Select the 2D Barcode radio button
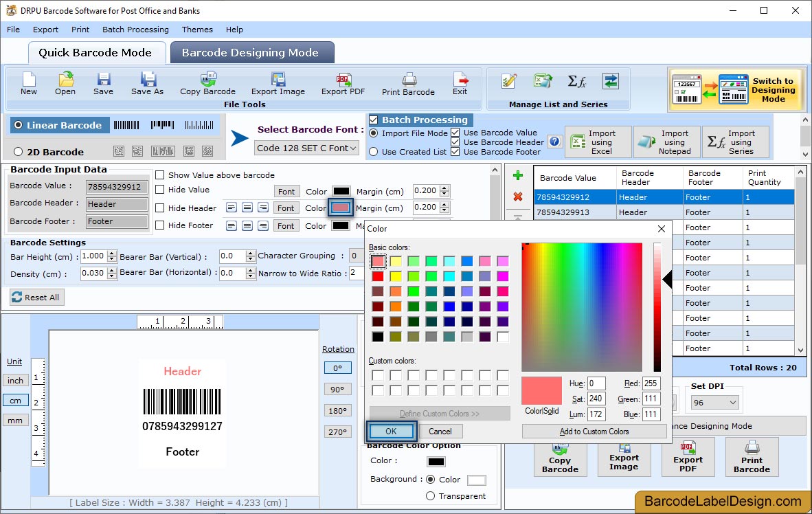Screen dimensions: 812x514 pyautogui.click(x=19, y=152)
